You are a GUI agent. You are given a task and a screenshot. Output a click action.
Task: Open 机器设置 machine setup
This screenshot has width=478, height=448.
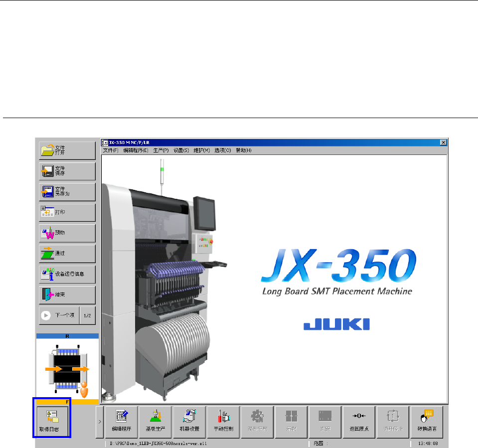(x=189, y=422)
